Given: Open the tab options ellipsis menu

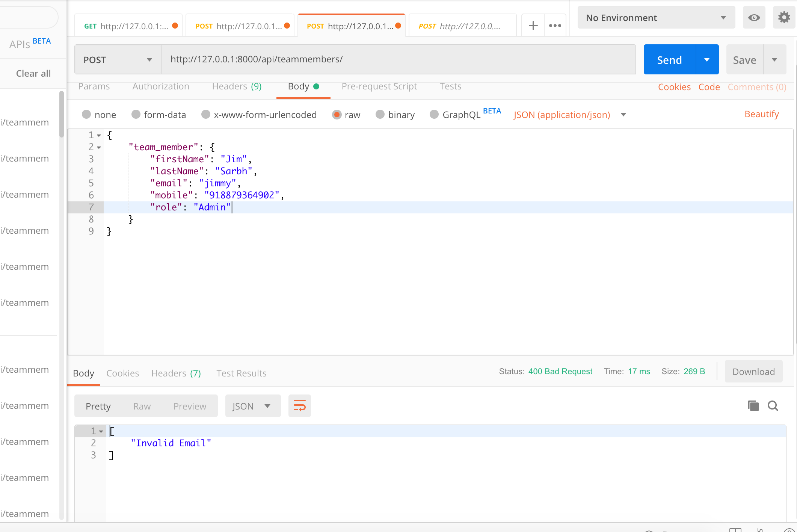Looking at the screenshot, I should click(555, 26).
